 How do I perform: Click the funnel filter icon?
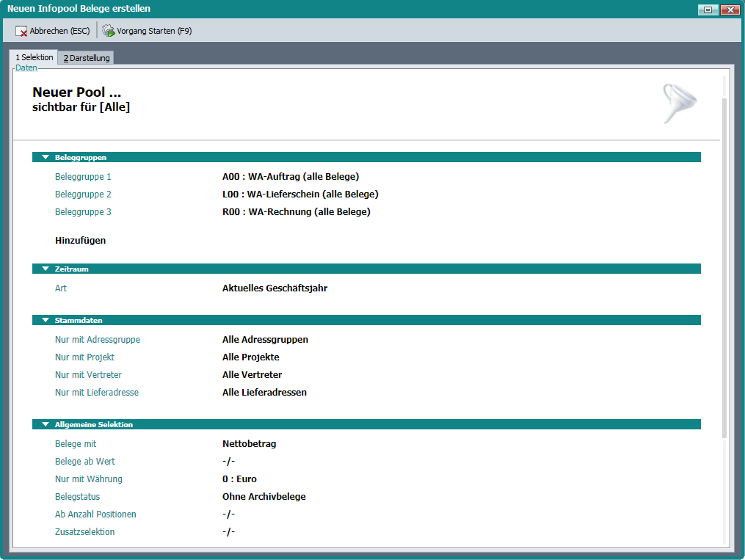tap(680, 103)
